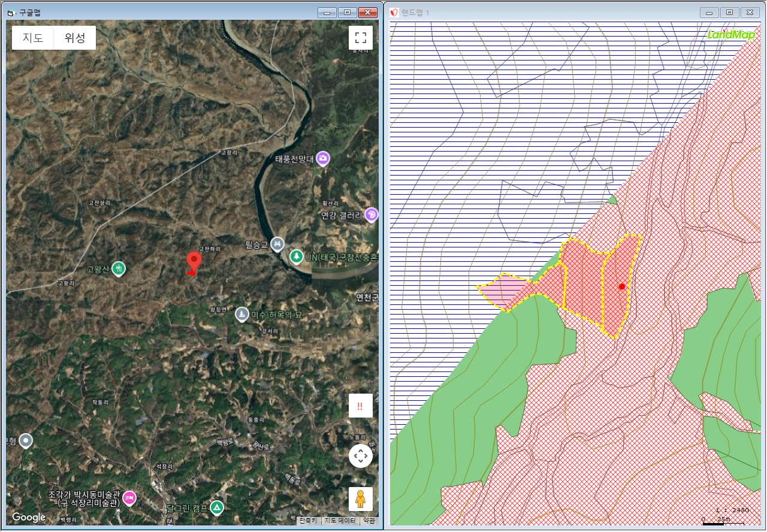Toggle fullscreen view on Google map

point(360,38)
